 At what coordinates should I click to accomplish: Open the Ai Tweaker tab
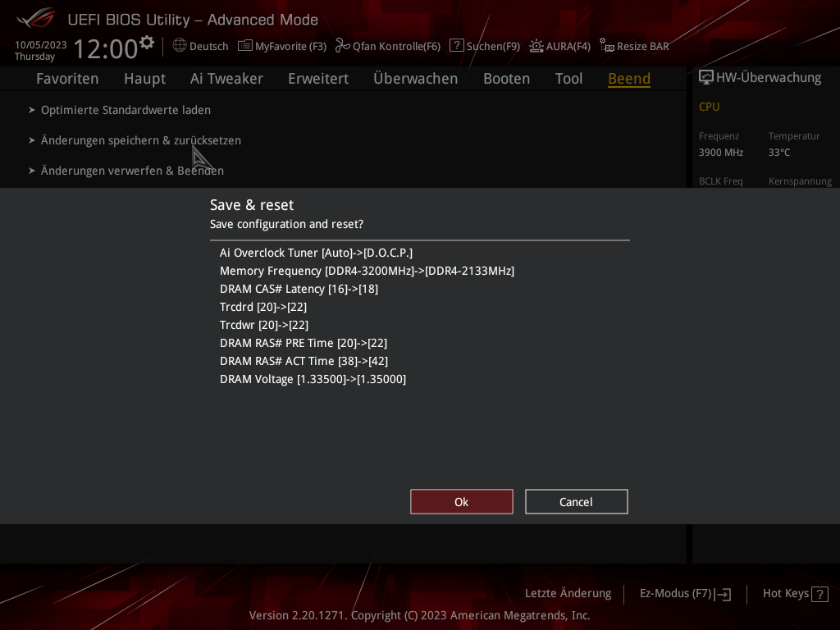point(226,79)
